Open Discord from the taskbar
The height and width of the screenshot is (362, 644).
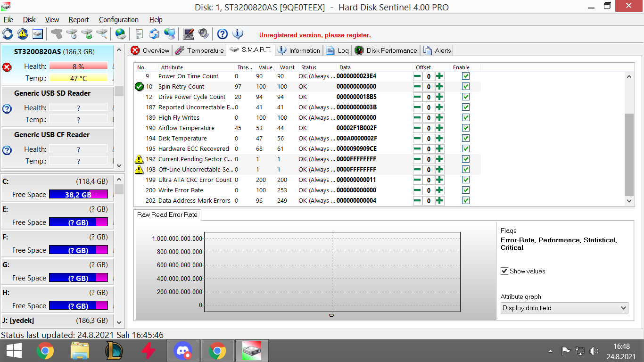[182, 351]
